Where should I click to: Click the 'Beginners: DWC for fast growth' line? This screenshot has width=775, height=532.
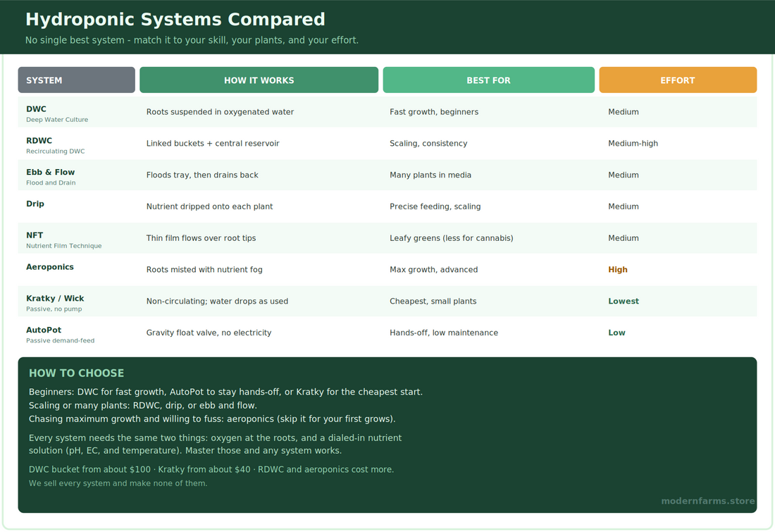[x=225, y=392]
